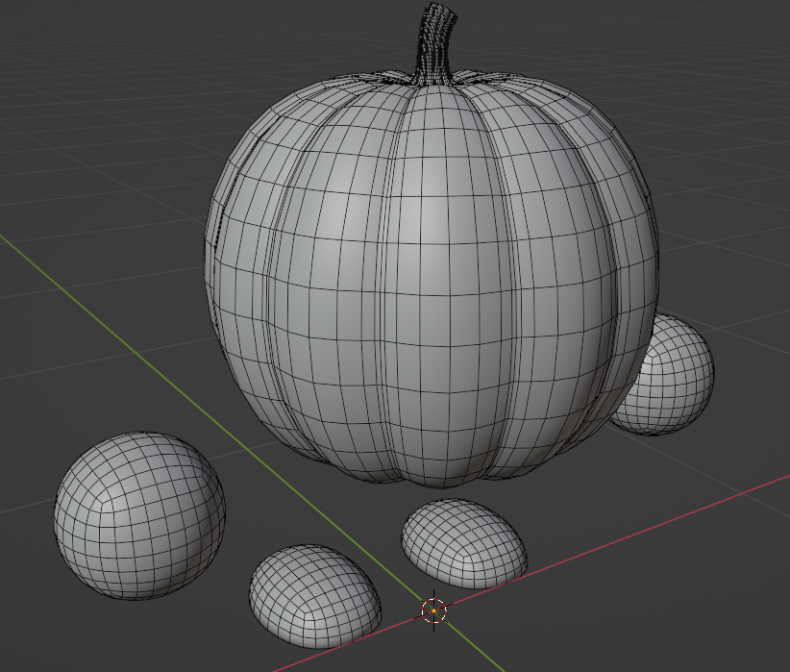790x672 pixels.
Task: Select the pumpkin stem on top
Action: coord(435,43)
